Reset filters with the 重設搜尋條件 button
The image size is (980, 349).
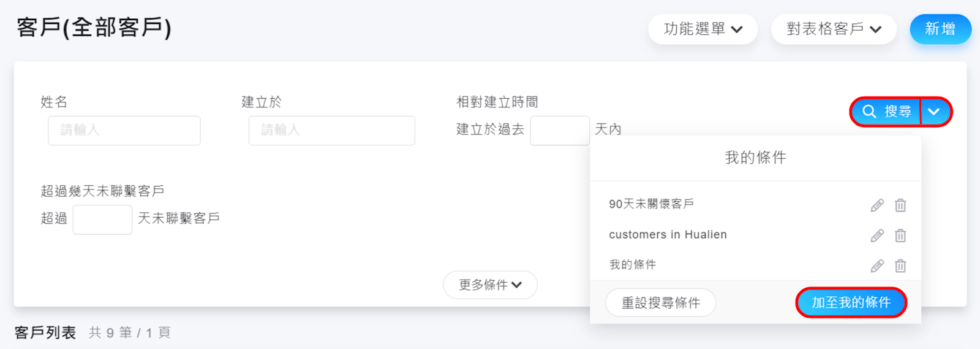(660, 303)
